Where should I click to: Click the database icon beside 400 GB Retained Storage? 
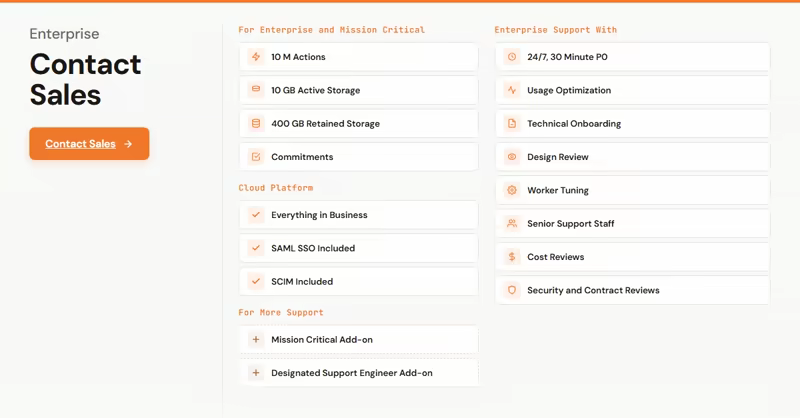tap(256, 123)
